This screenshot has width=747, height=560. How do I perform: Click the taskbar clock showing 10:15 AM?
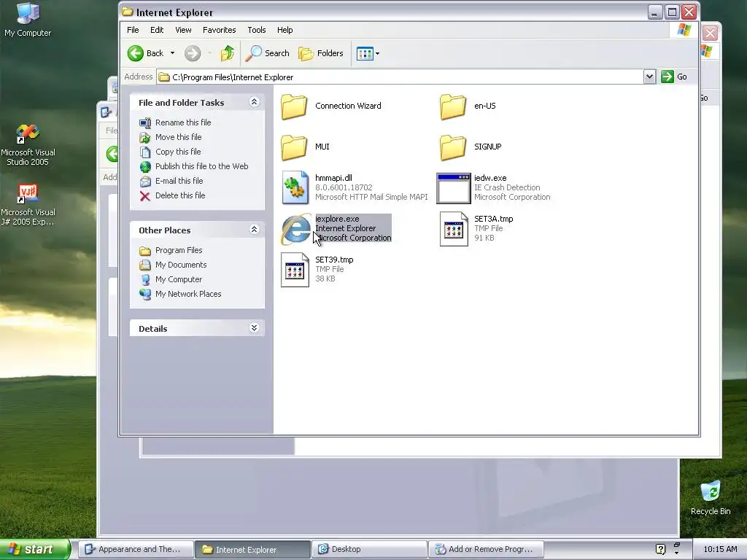[x=720, y=550]
